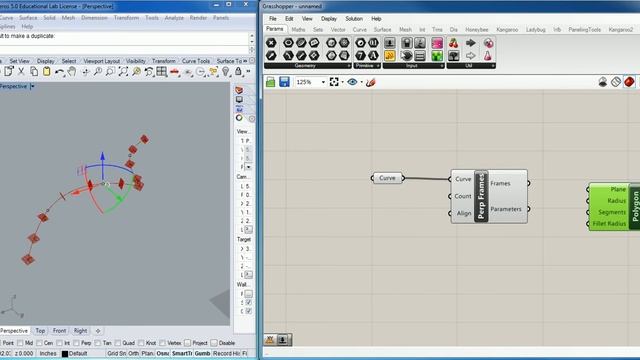This screenshot has height=360, width=640.
Task: Save the Grasshopper document with blue disk icon
Action: point(284,82)
